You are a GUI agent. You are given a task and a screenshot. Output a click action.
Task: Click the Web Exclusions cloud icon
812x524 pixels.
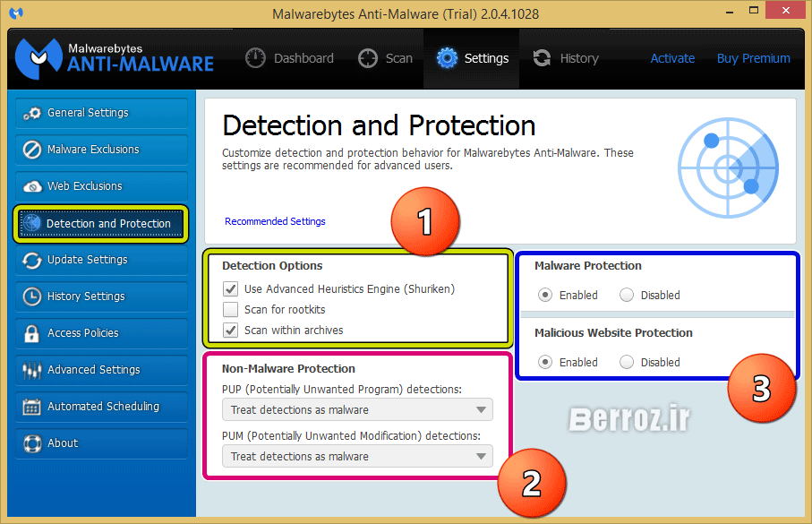click(x=32, y=186)
